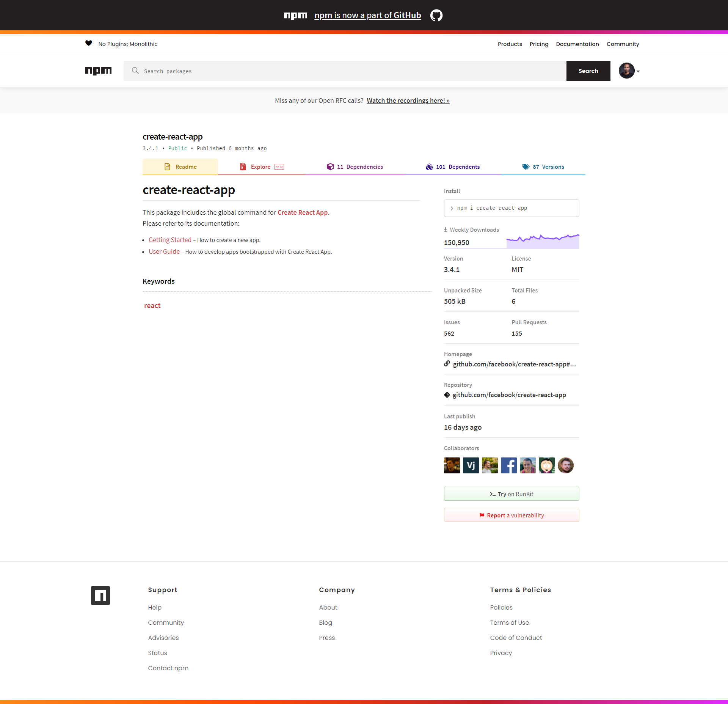Click the GitHub Octocat icon in the banner
The height and width of the screenshot is (704, 728).
(436, 15)
